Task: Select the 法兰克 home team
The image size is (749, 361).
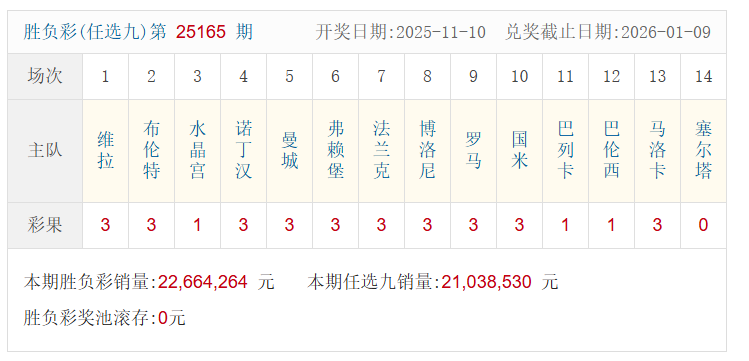Action: pyautogui.click(x=381, y=150)
